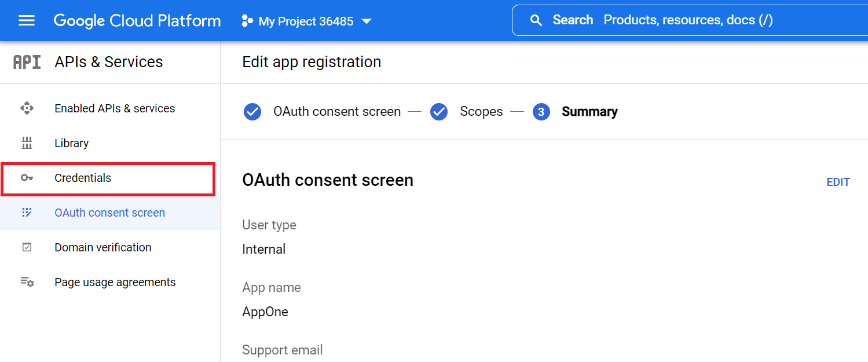This screenshot has width=868, height=362.
Task: Go to the Scopes step
Action: (x=481, y=112)
